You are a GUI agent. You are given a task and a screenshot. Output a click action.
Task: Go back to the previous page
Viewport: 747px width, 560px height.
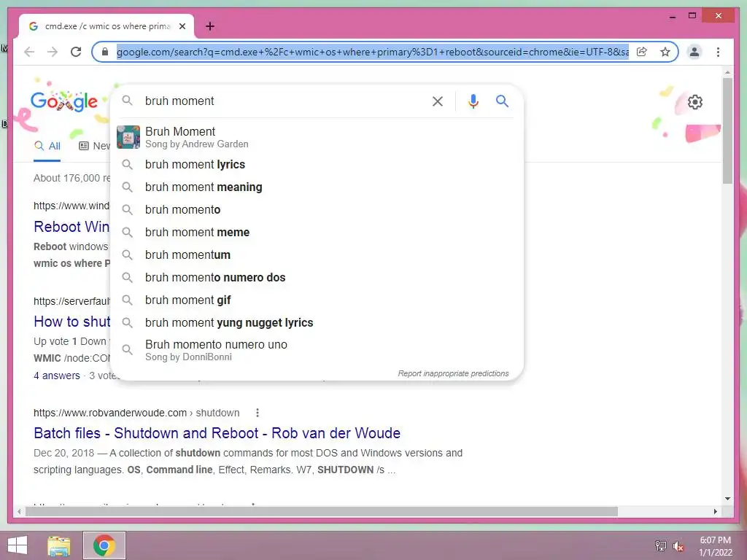click(29, 52)
